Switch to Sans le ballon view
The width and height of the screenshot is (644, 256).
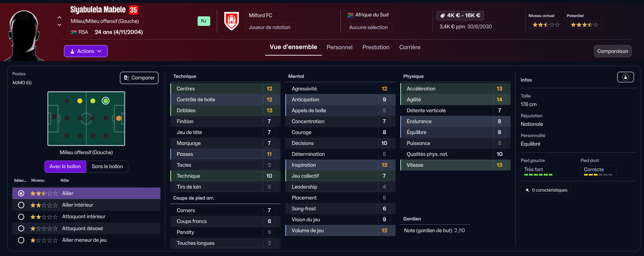pos(107,166)
